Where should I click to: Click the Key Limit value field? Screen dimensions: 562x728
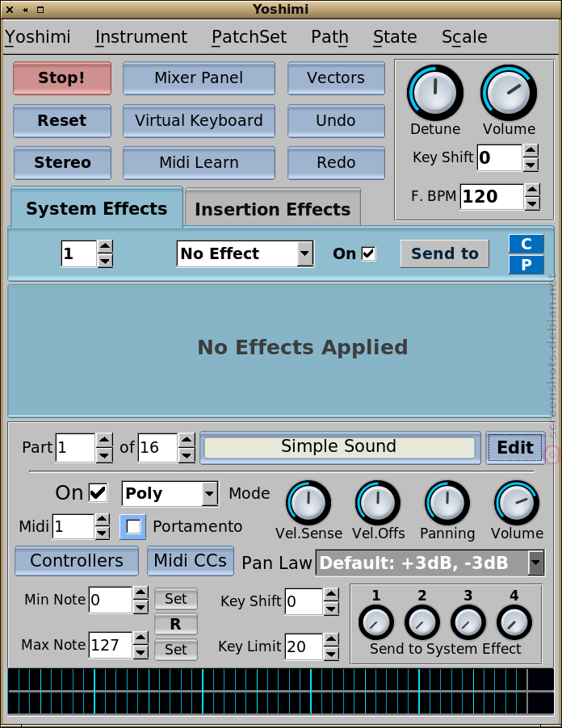point(304,646)
